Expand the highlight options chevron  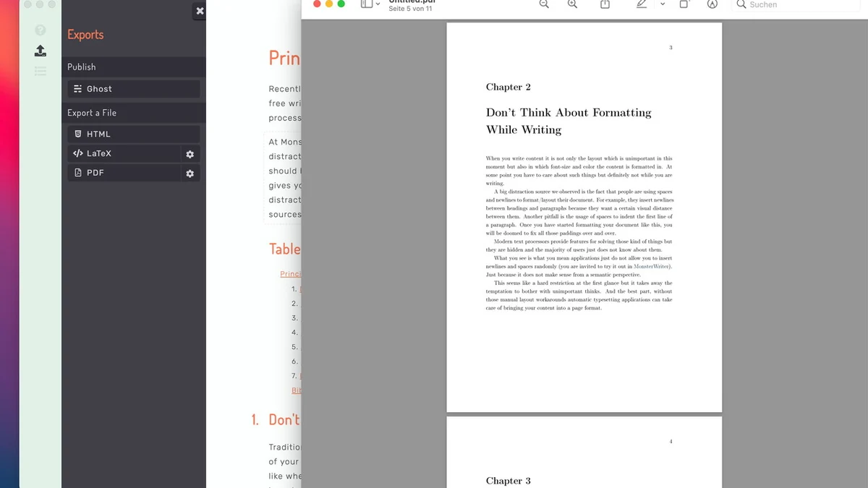[663, 4]
